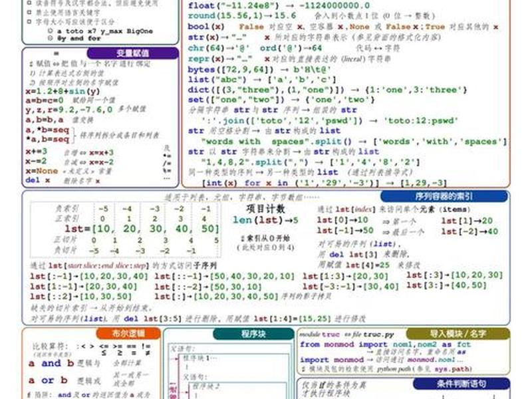This screenshot has height=399, width=532.
Task: Select the repr(x)→"…" example
Action: point(220,59)
